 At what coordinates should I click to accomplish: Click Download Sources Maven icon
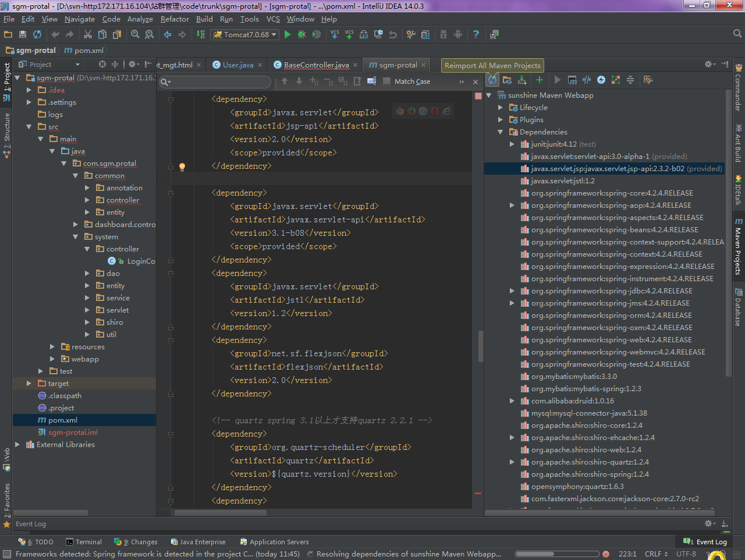[x=522, y=80]
